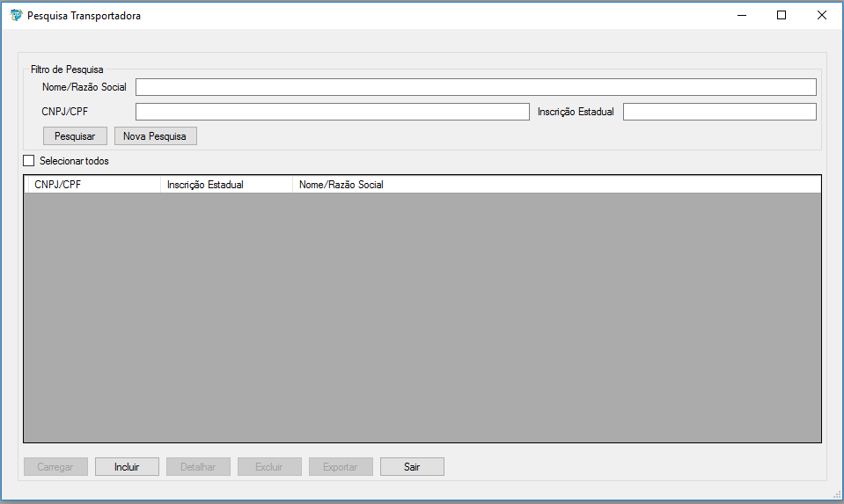
Task: Click the Exportar button
Action: point(341,467)
